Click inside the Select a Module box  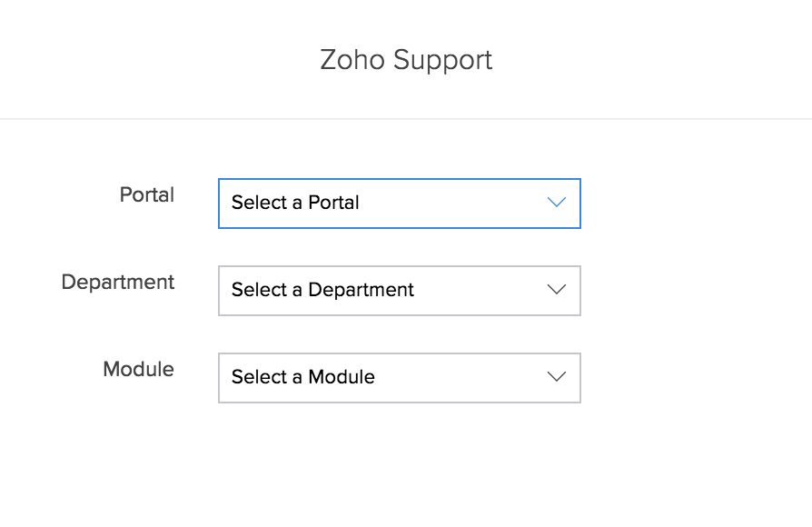[x=400, y=378]
